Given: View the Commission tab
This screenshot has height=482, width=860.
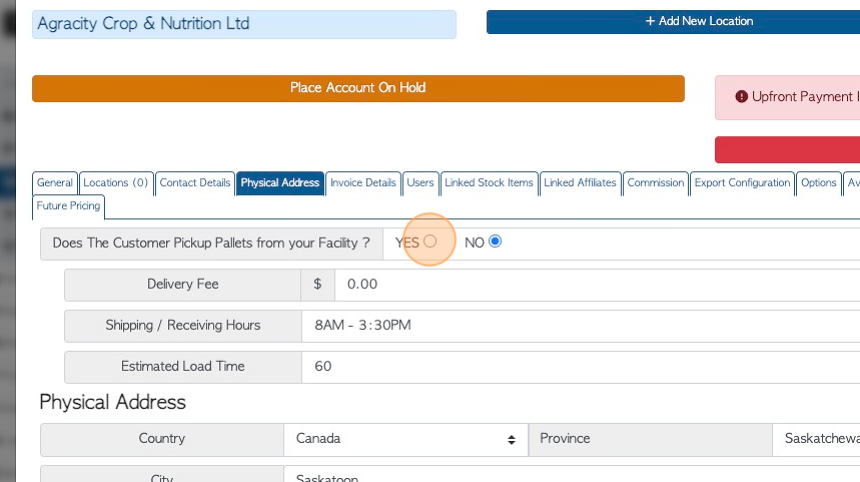Looking at the screenshot, I should coord(655,183).
